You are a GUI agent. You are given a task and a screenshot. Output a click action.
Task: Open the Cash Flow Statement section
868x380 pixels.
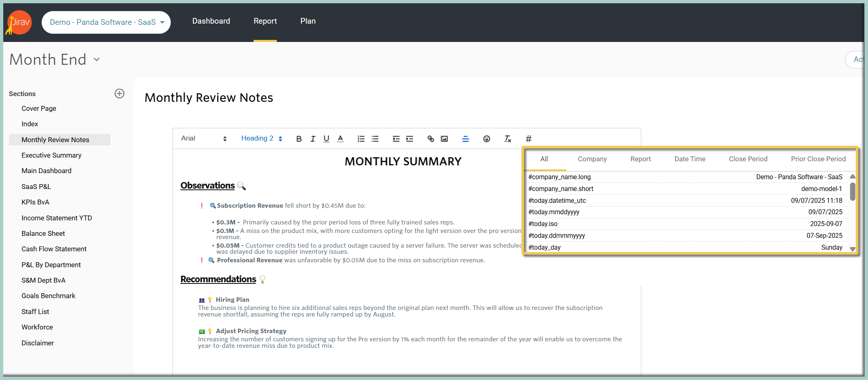(x=54, y=249)
